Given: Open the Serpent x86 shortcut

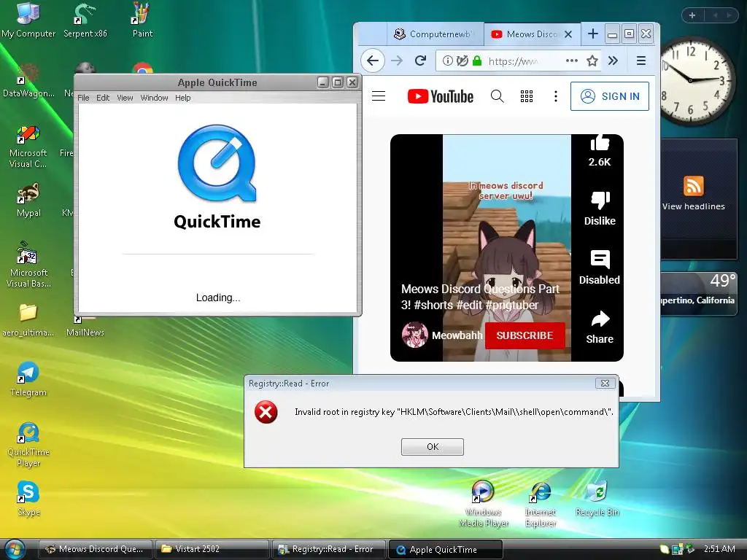Looking at the screenshot, I should (85, 20).
